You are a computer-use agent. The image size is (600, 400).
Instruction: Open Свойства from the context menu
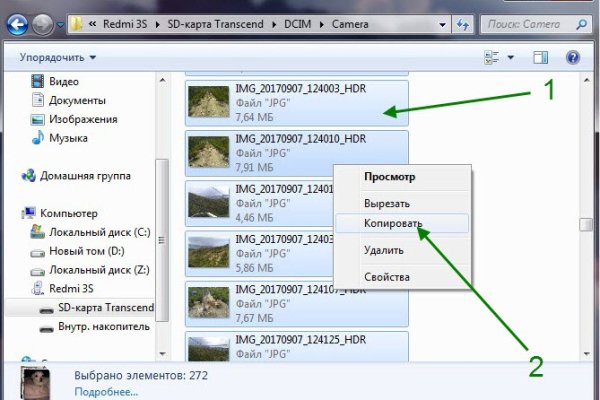387,276
